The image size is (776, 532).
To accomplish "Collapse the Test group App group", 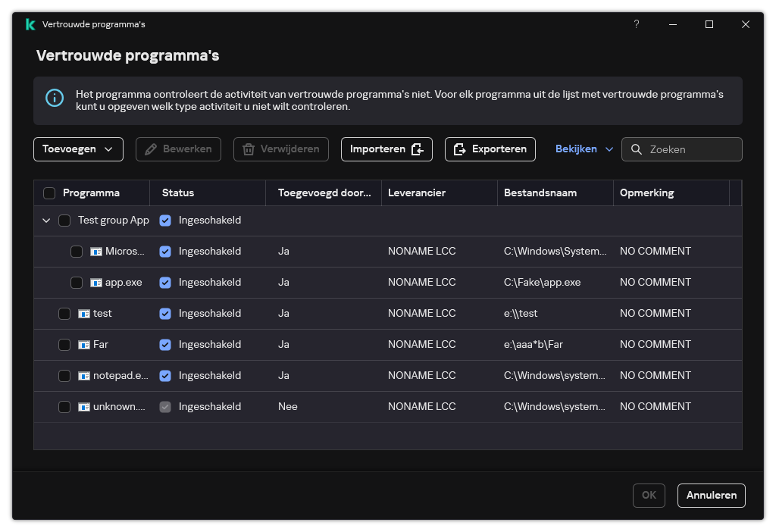I will (46, 221).
